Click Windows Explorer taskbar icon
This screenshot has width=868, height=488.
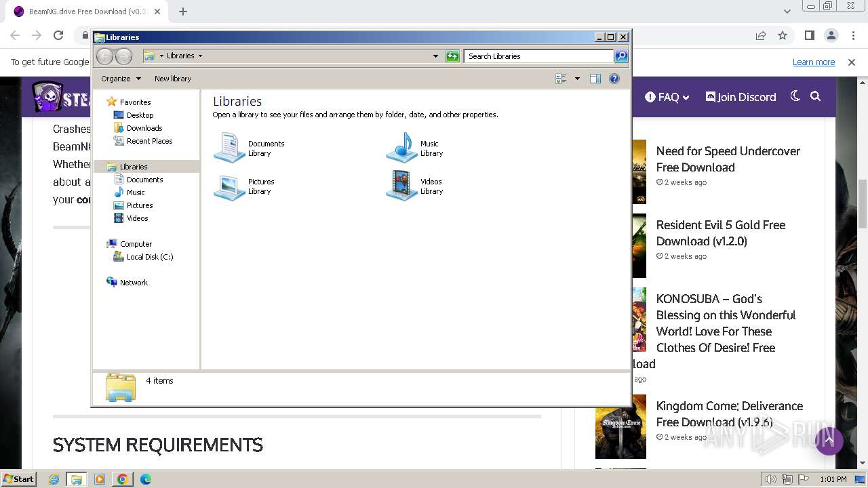[77, 479]
